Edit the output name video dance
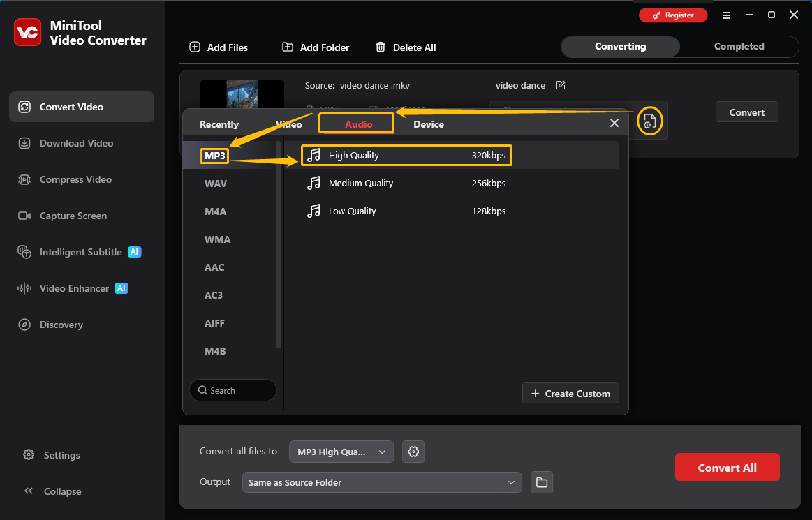Image resolution: width=812 pixels, height=520 pixels. tap(561, 85)
